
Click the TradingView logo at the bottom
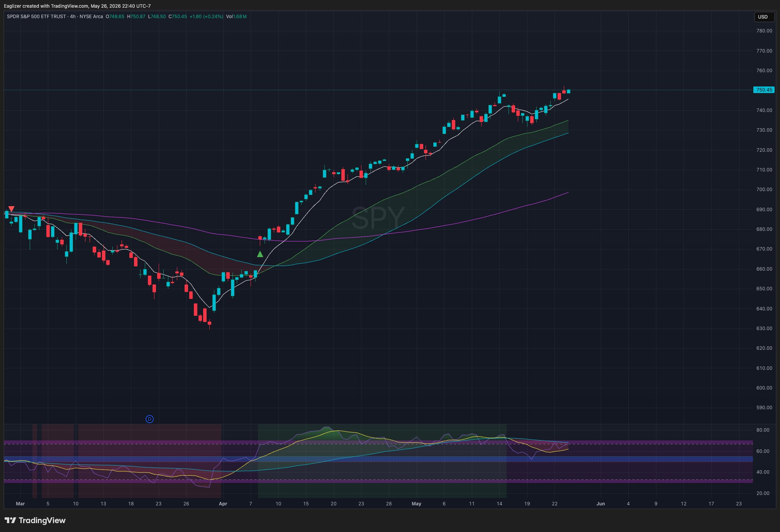35,520
